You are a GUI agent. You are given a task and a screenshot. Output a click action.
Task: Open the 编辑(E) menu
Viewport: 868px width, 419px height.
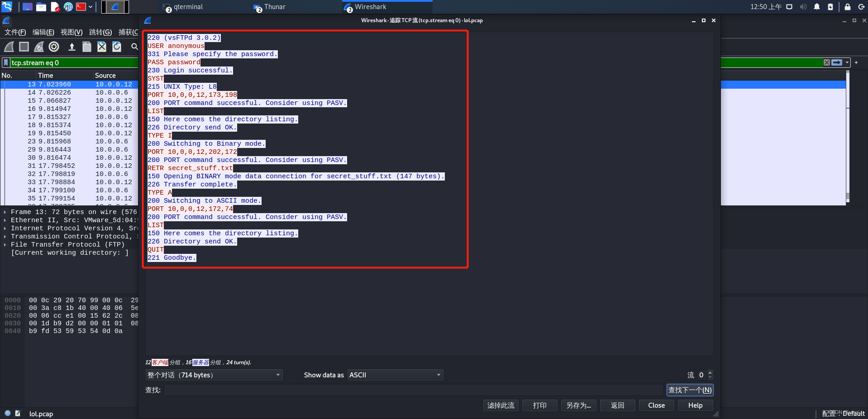click(43, 32)
